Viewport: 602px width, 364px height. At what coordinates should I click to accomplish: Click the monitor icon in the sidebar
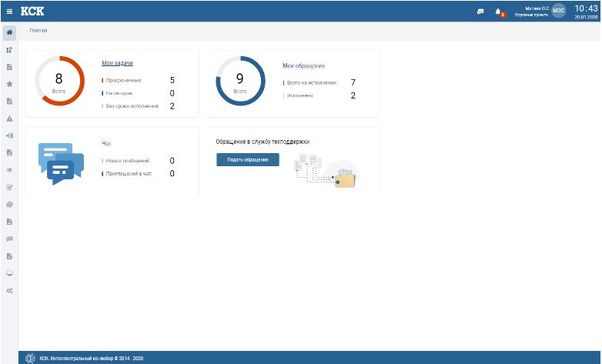tap(9, 273)
